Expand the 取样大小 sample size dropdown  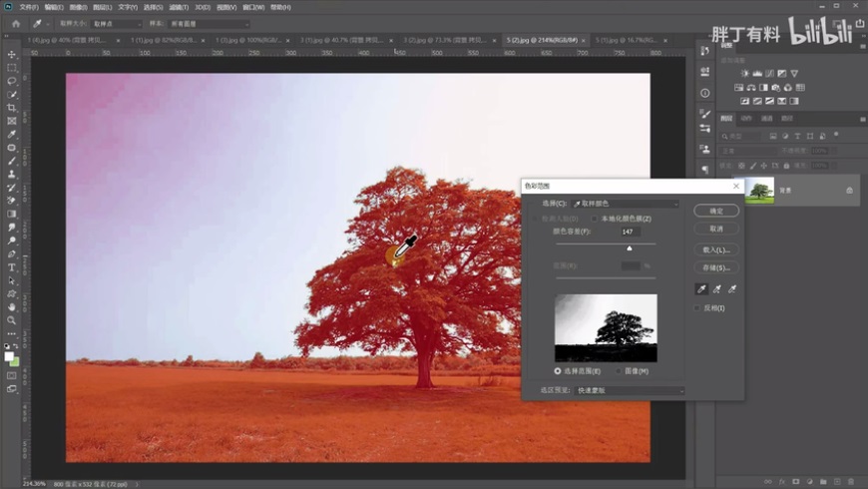coord(115,23)
